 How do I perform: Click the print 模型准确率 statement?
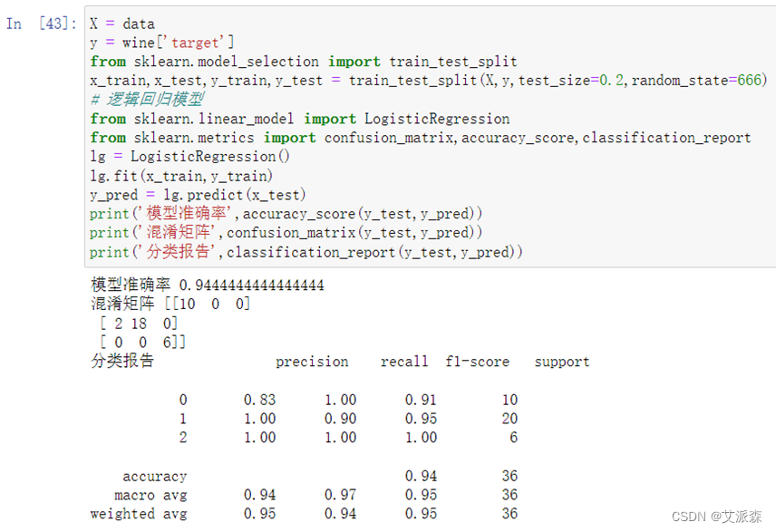[286, 214]
